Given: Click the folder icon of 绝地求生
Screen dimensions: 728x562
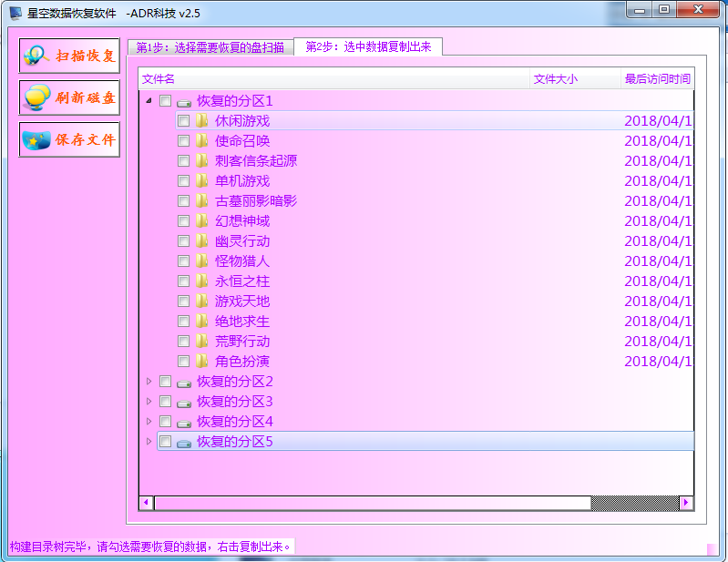Looking at the screenshot, I should 201,321.
